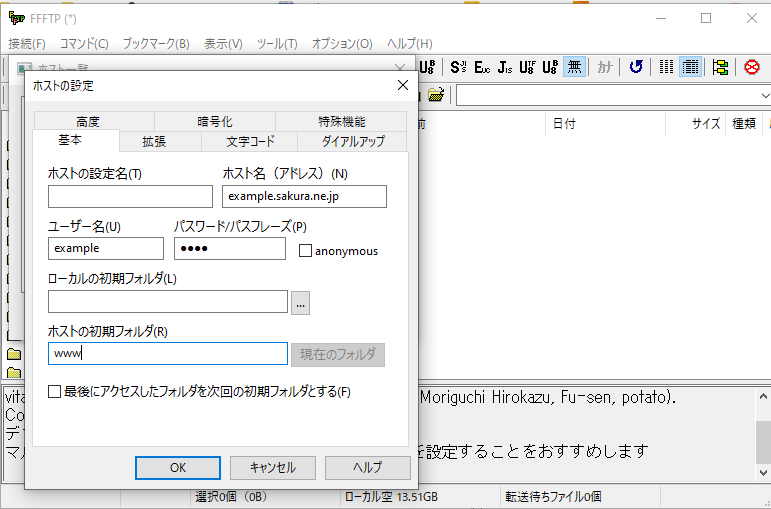Select the Shift_JIS host kanji code icon

pos(458,67)
